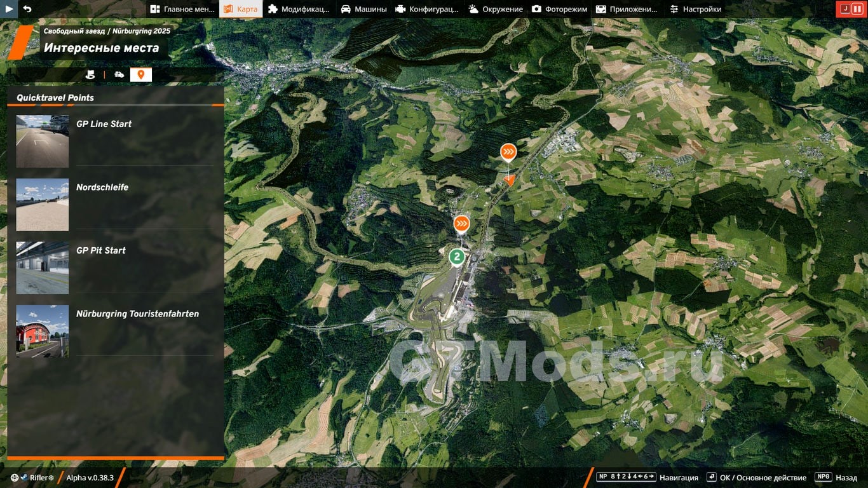Open the Машины vehicle menu
This screenshot has height=488, width=868.
click(x=363, y=9)
